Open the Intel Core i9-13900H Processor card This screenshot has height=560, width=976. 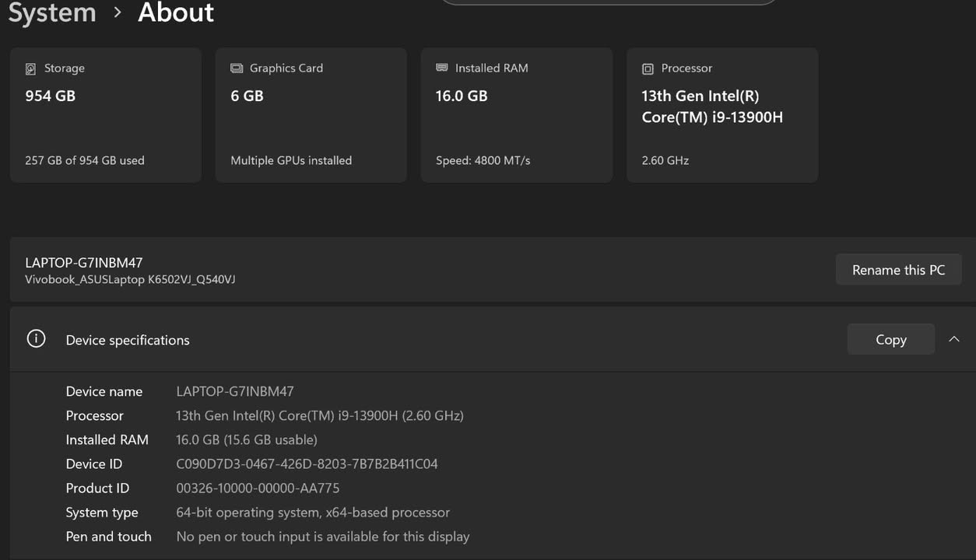[x=721, y=115]
